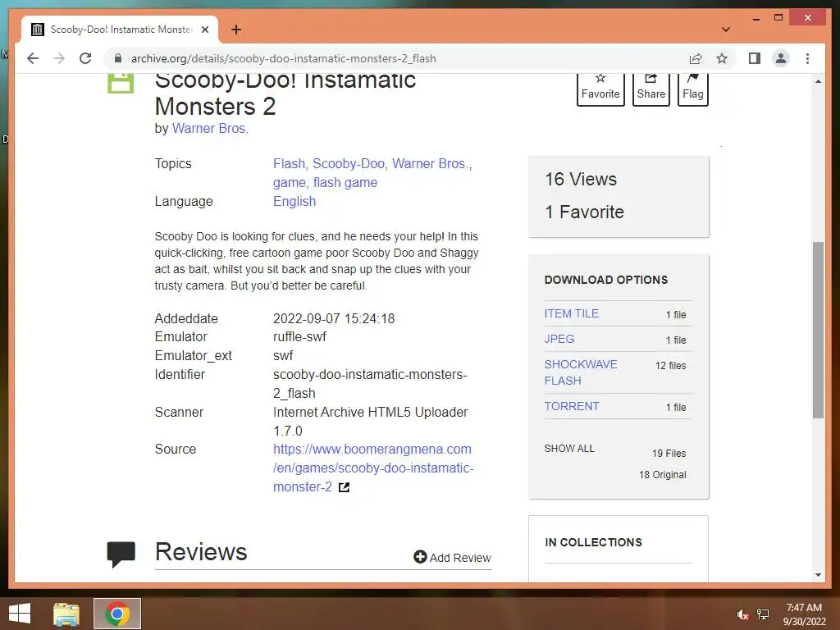Select the Scooby-Doo! Instamatic Monsters tab
The image size is (840, 630).
point(120,30)
